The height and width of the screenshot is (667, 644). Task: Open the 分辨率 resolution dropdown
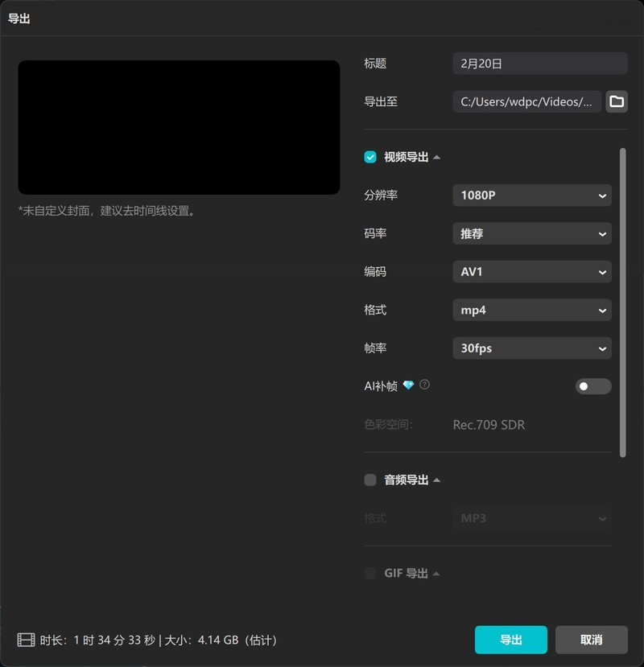tap(531, 195)
